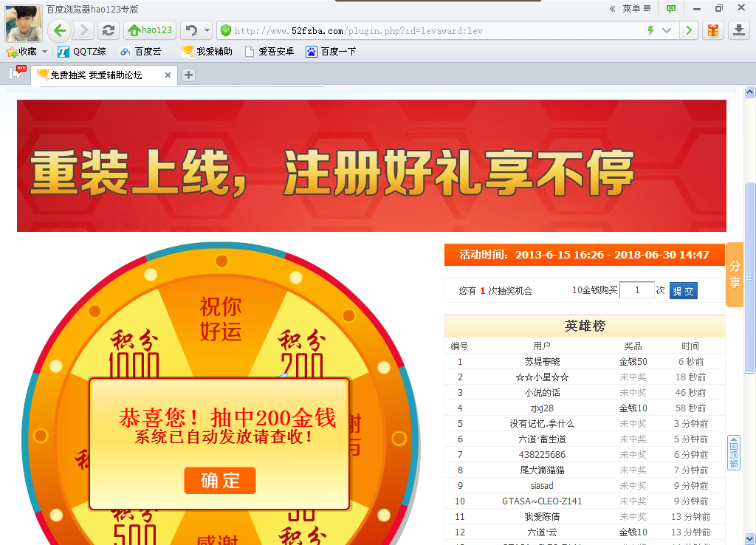
Task: Expand the 收藏 dropdown arrow
Action: click(45, 52)
